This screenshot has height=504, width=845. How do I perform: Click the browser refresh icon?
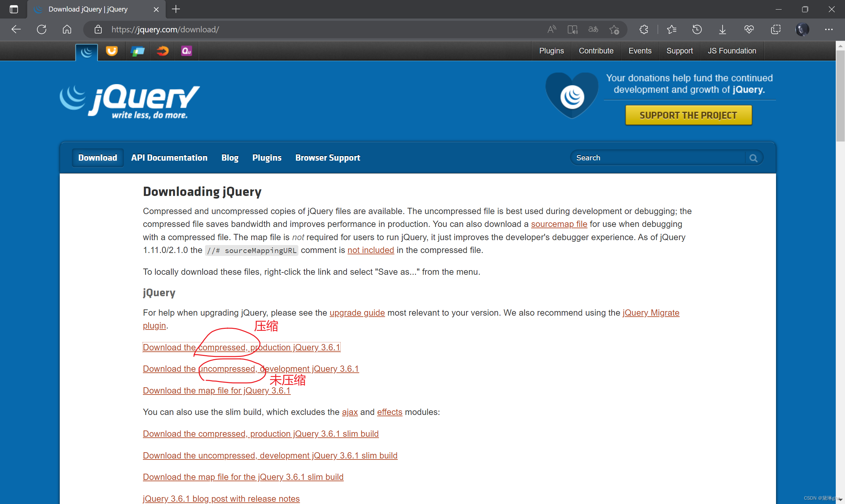[42, 30]
